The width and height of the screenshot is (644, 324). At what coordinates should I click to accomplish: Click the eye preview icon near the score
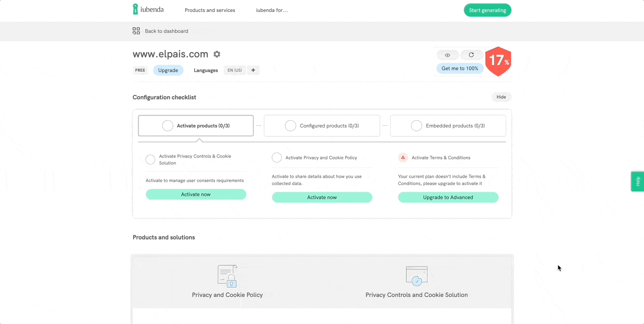(x=447, y=55)
